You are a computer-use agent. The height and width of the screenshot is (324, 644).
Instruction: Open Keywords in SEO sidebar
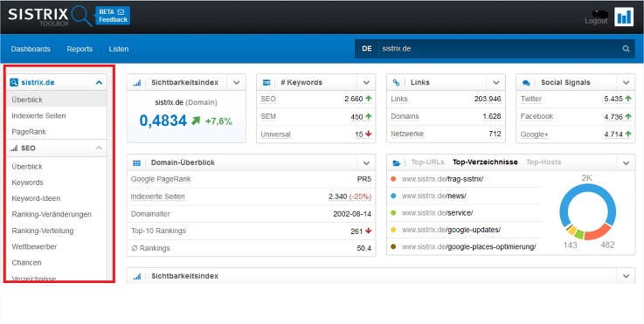pos(27,183)
